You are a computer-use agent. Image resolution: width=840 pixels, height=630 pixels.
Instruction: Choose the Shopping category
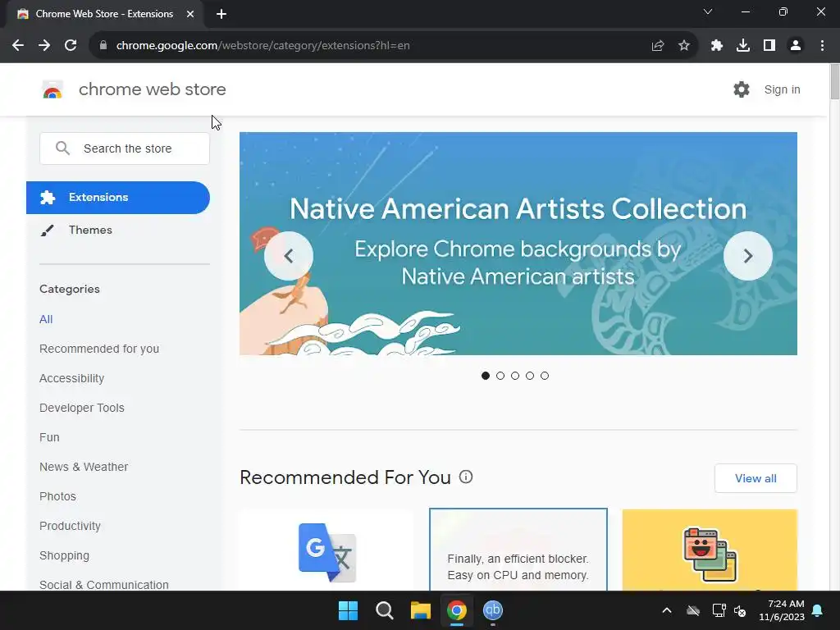pos(64,555)
